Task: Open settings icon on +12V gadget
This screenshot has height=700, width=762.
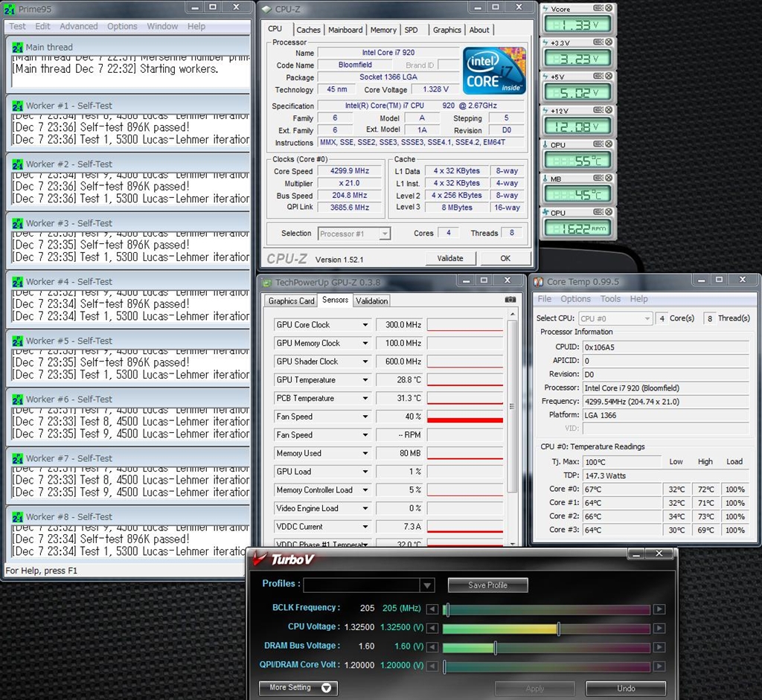Action: (x=598, y=111)
